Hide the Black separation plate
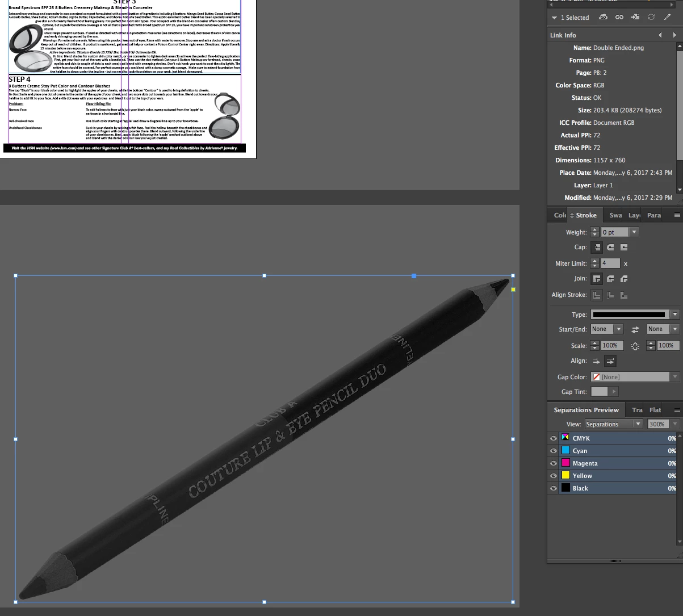The height and width of the screenshot is (616, 683). click(554, 488)
